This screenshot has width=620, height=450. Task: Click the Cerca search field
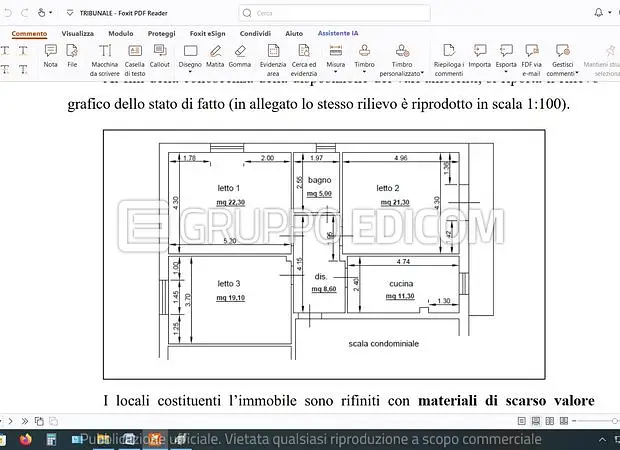coord(320,13)
